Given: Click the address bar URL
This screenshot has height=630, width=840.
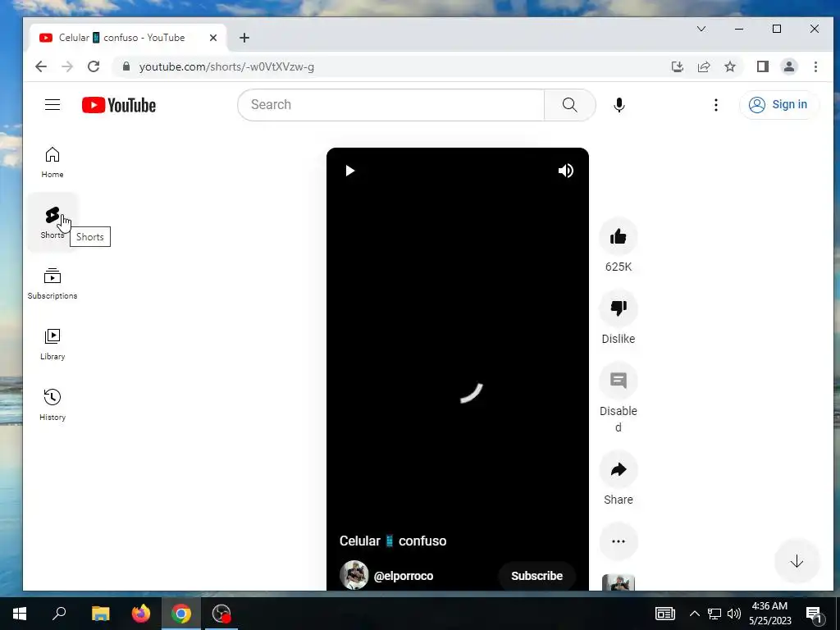Looking at the screenshot, I should click(226, 67).
